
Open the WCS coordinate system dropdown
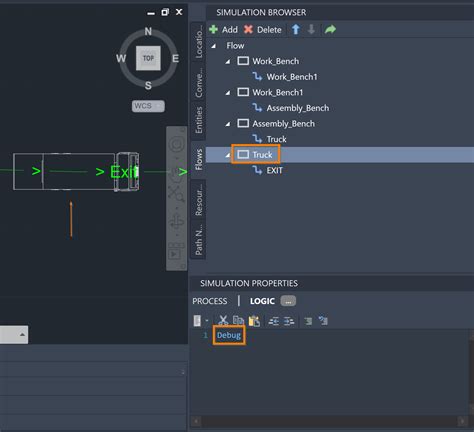148,106
